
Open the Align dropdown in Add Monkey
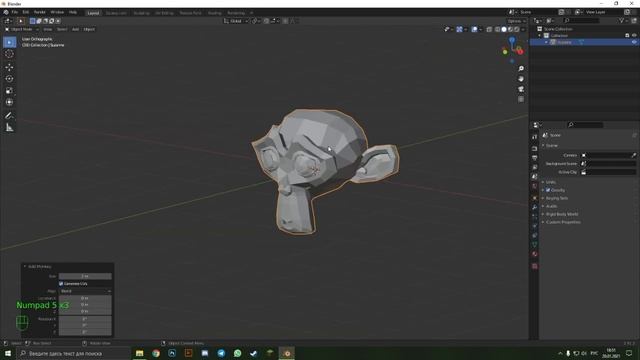coord(85,291)
